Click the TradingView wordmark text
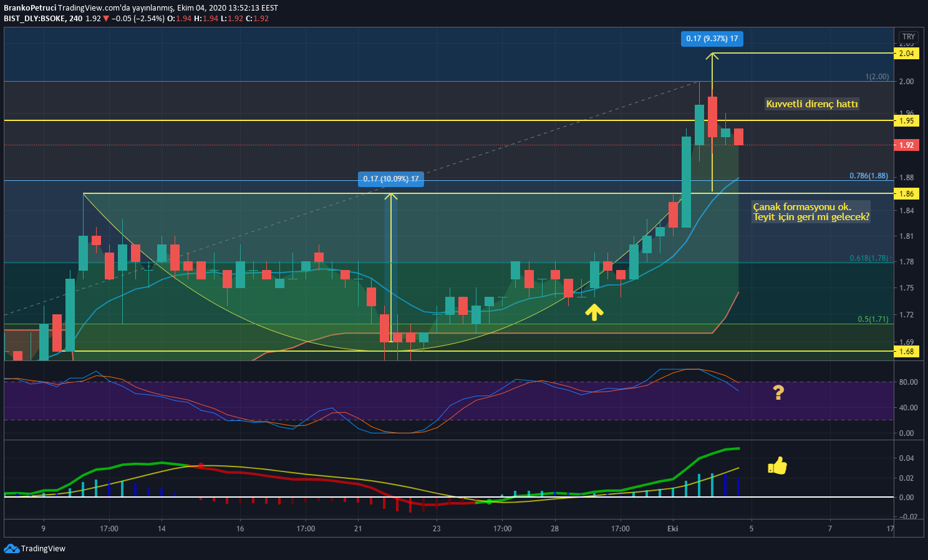The height and width of the screenshot is (560, 928). pos(43,549)
